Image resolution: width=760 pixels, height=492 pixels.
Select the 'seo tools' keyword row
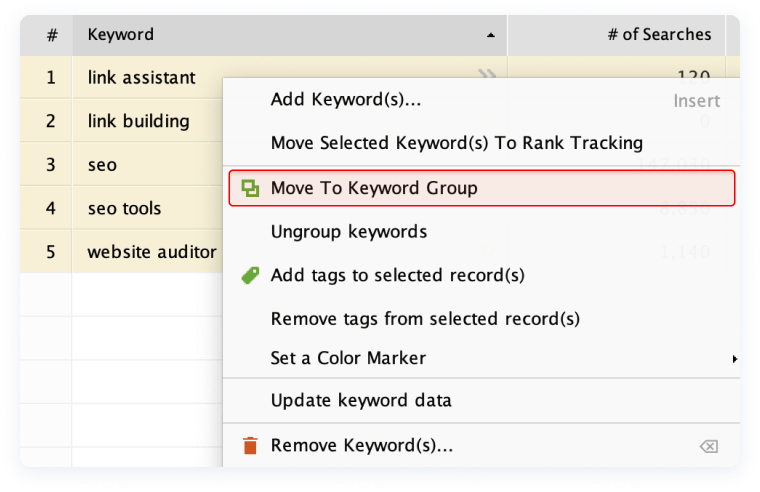tap(121, 208)
